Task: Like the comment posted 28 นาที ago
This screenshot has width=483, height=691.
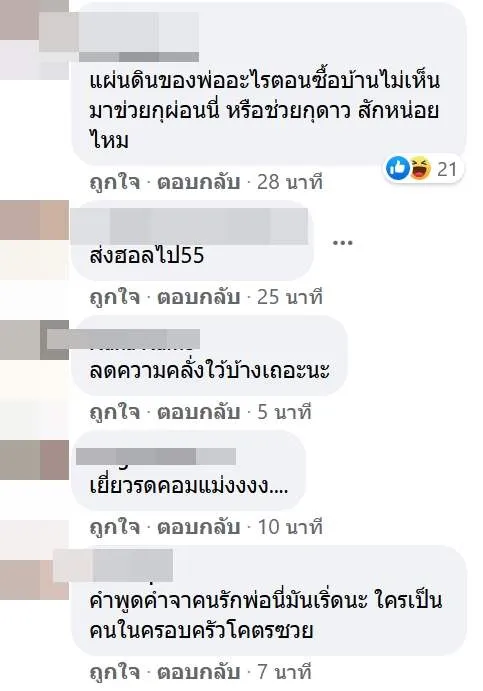Action: click(x=115, y=182)
